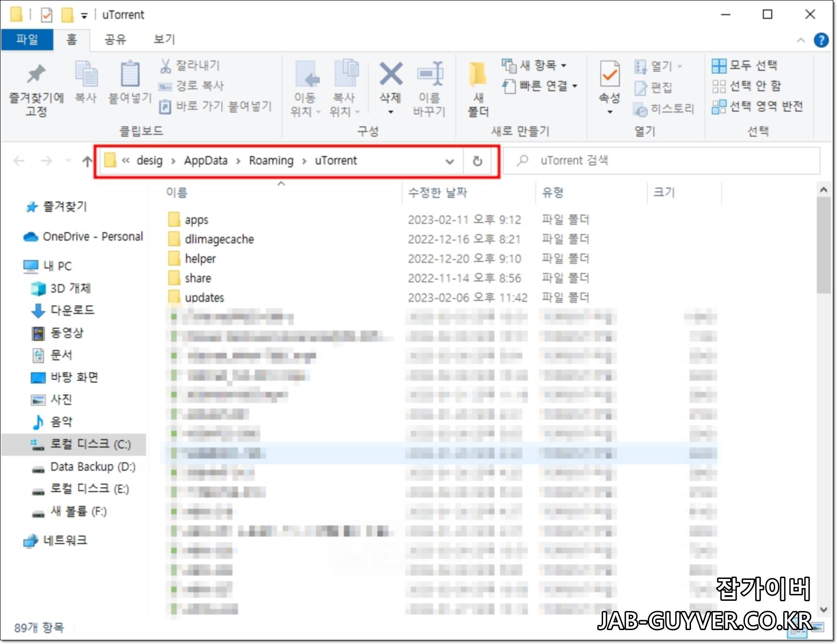Switch to Share (공유) ribbon tab
This screenshot has width=837, height=644.
[x=115, y=39]
